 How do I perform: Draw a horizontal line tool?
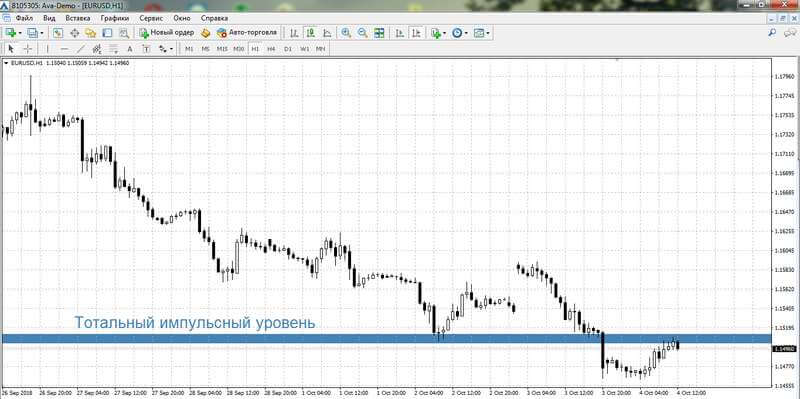click(64, 49)
